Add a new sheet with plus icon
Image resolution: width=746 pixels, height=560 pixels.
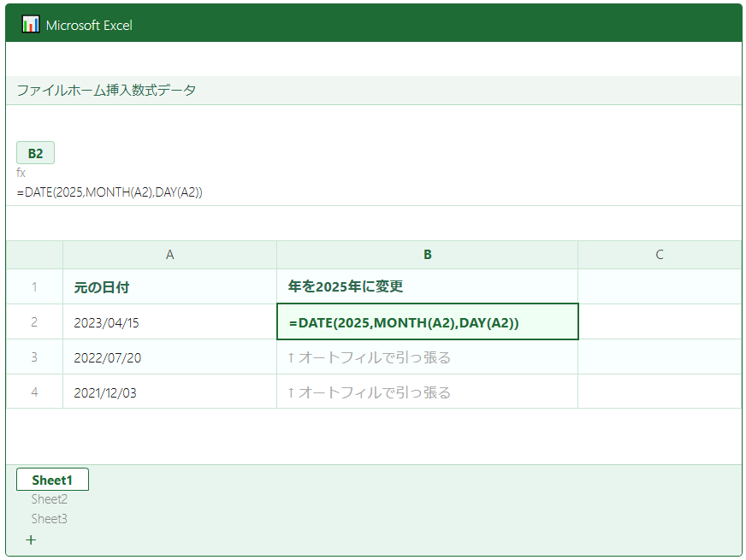pyautogui.click(x=31, y=539)
